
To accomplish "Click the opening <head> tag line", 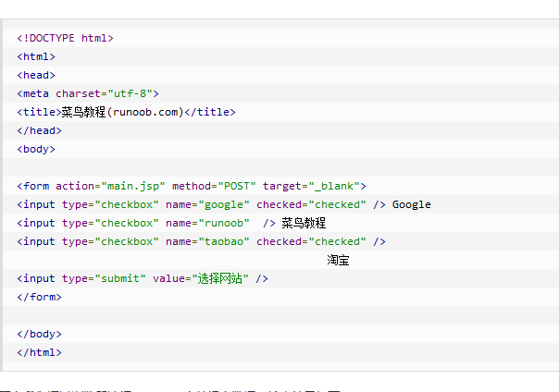I will tap(36, 75).
